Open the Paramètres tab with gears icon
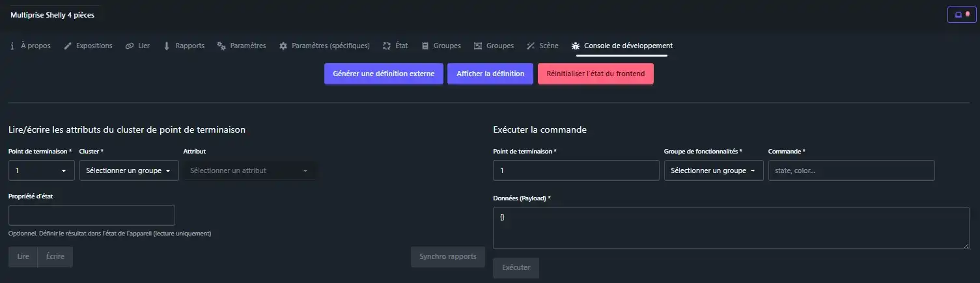Image resolution: width=980 pixels, height=283 pixels. coord(242,46)
